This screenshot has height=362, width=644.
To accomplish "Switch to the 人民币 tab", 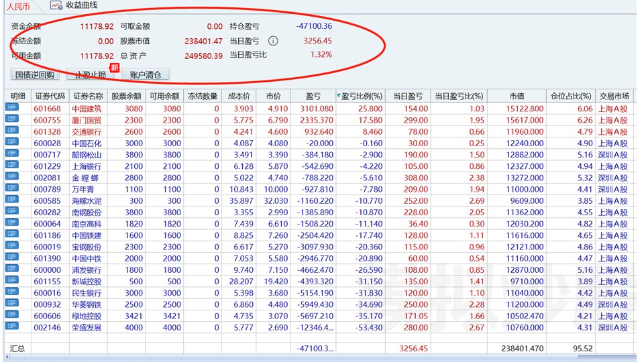I will [18, 7].
